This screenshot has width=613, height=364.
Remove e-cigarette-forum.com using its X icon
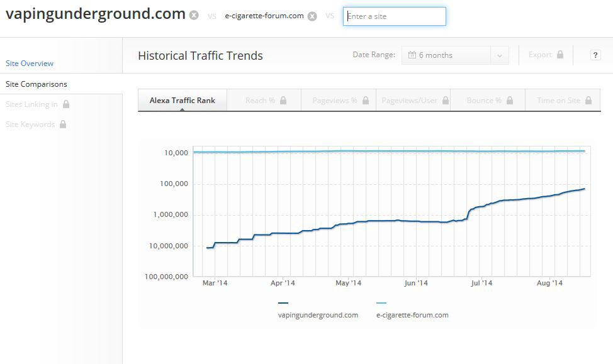pyautogui.click(x=312, y=16)
